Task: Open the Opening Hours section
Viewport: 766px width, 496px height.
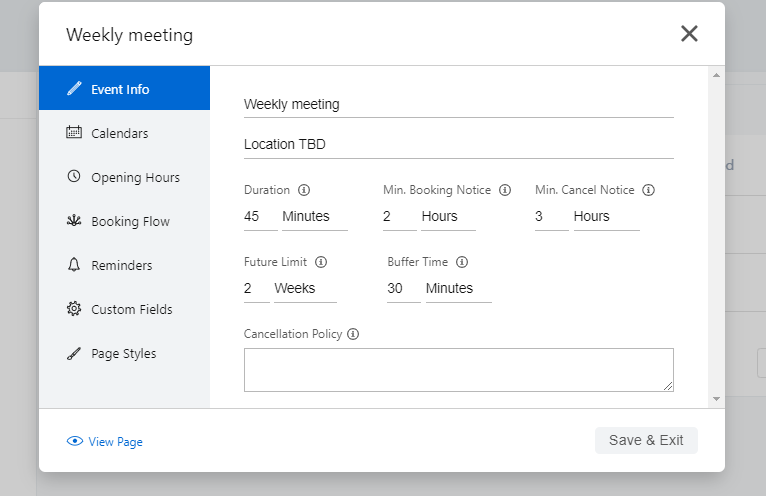Action: pos(135,177)
